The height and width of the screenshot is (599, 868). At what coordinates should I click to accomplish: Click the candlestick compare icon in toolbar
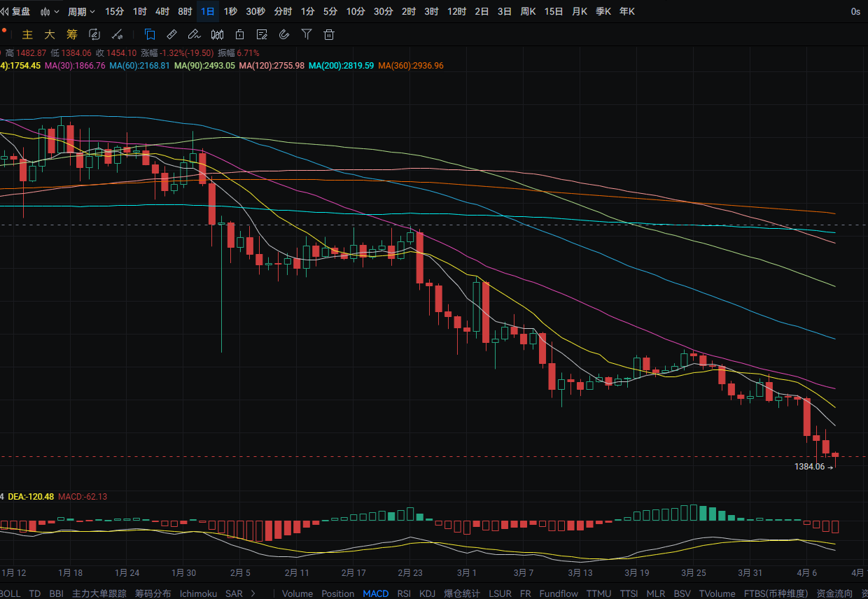tap(217, 34)
